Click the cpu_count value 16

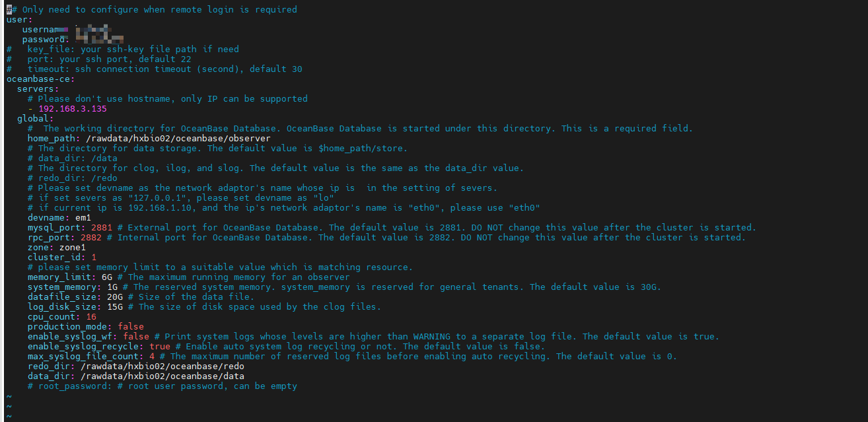point(91,317)
